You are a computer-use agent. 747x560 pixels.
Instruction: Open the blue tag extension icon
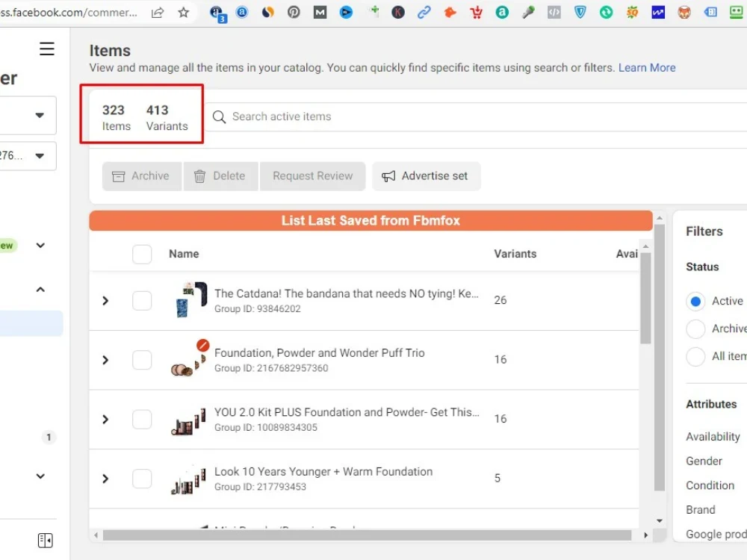(x=710, y=12)
